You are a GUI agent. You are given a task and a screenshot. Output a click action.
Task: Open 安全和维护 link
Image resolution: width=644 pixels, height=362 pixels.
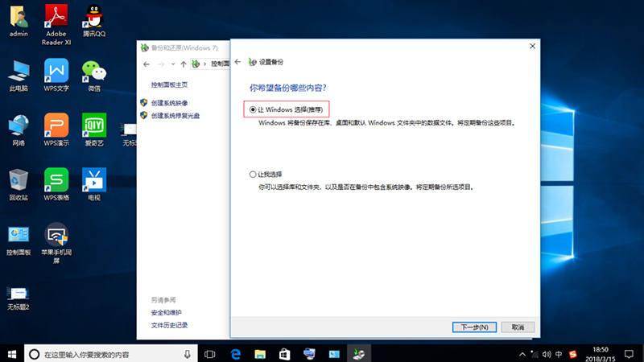(x=167, y=313)
